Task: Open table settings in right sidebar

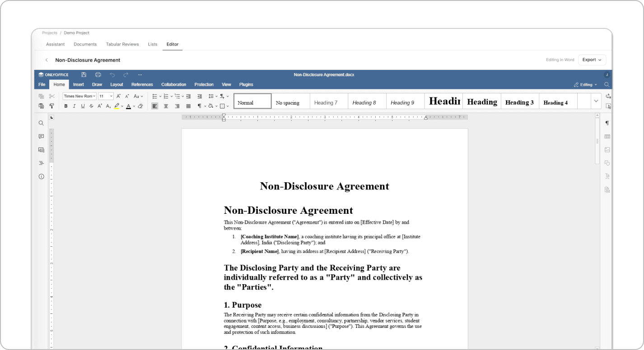Action: point(607,136)
